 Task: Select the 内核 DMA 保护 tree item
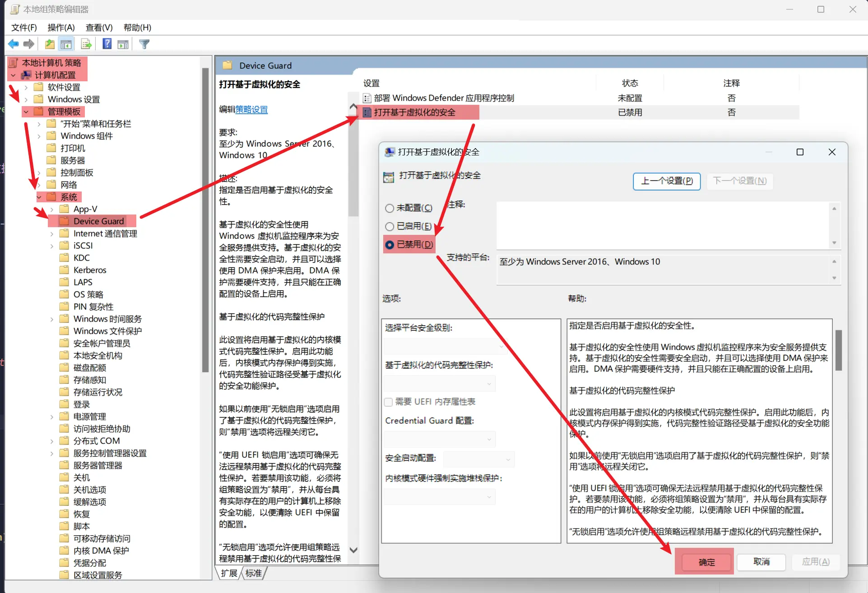click(101, 551)
